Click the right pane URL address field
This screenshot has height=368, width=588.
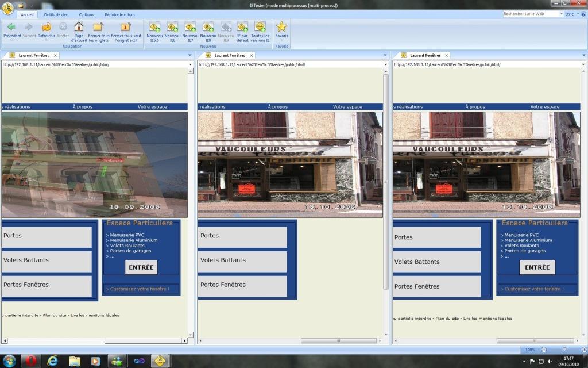[487, 64]
